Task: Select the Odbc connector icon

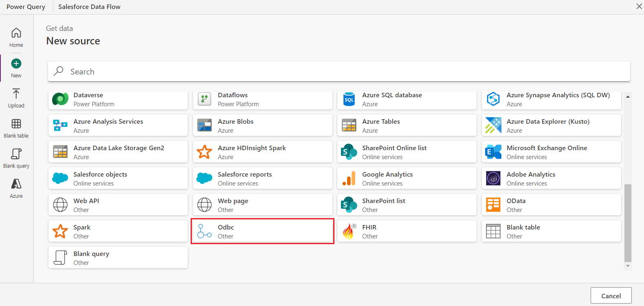Action: [204, 231]
